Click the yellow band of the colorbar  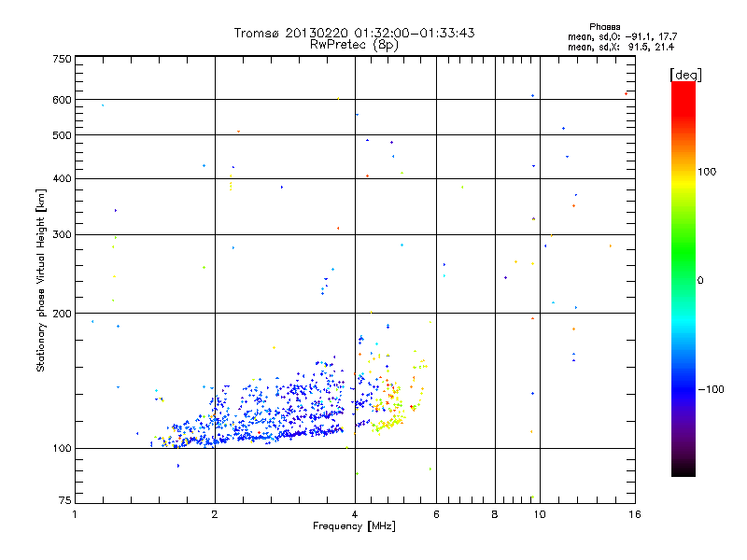pos(684,183)
